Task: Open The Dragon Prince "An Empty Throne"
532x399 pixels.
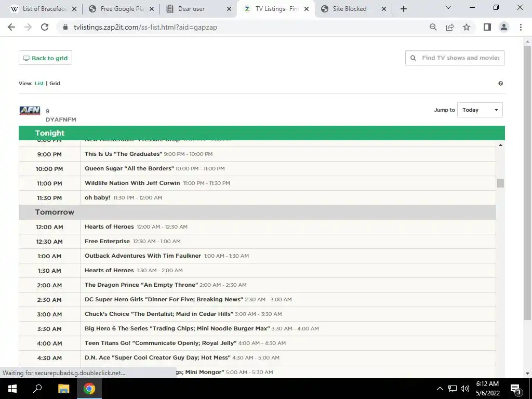Action: 141,285
